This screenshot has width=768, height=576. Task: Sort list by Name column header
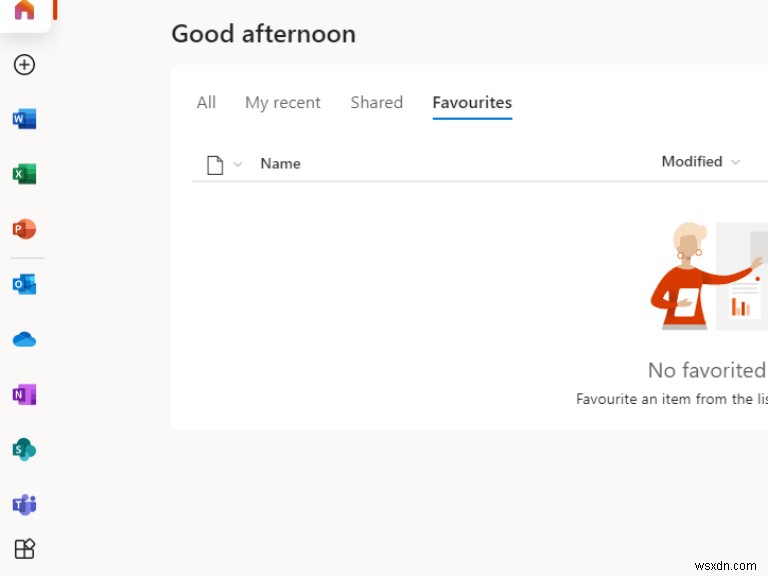(280, 163)
